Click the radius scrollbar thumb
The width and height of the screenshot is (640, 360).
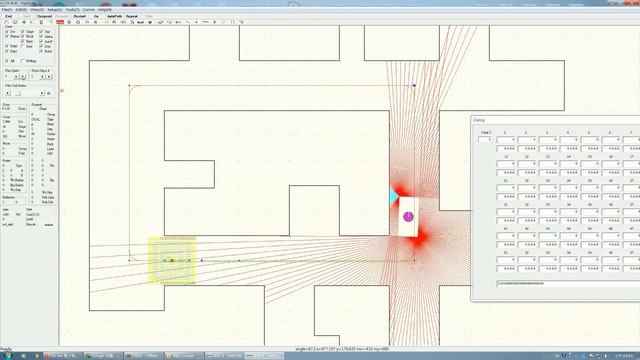(x=18, y=93)
